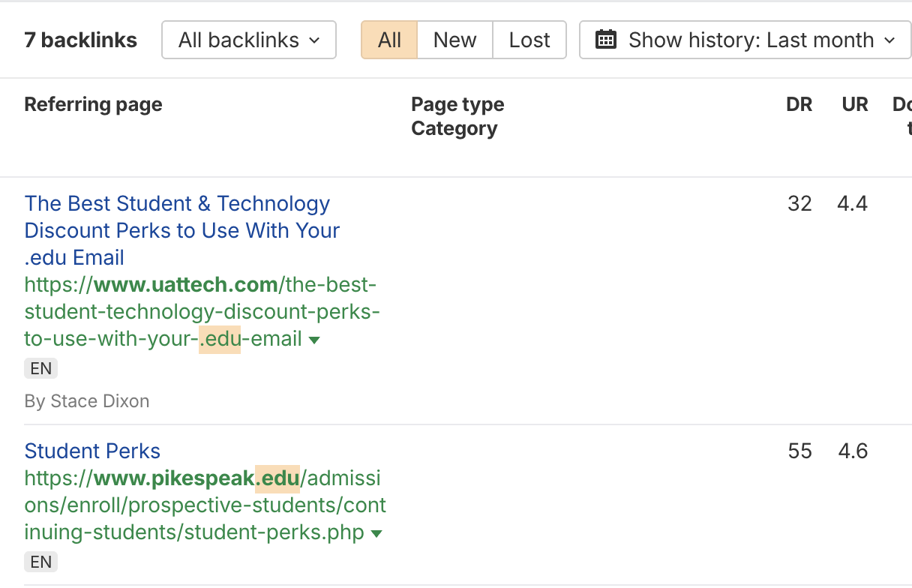Expand the caret beside the pikespeak.edu URL
This screenshot has height=588, width=912.
click(x=376, y=534)
